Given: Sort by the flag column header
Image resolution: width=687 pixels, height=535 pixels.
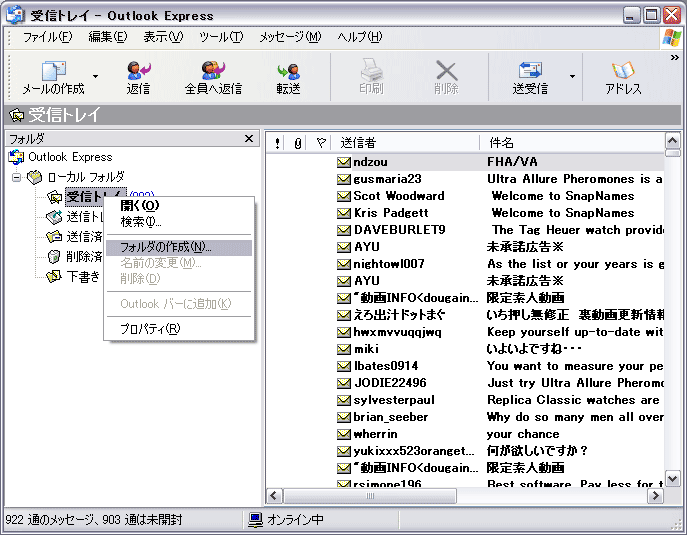Looking at the screenshot, I should click(x=321, y=143).
